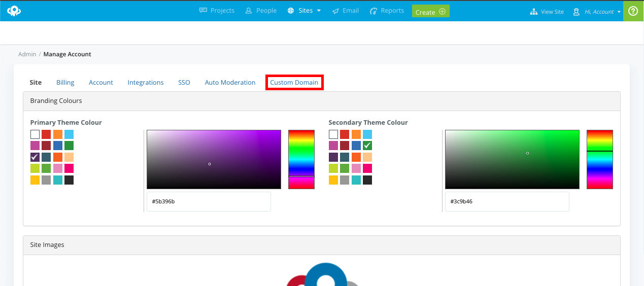The width and height of the screenshot is (644, 286).
Task: Select the turquoise swatch in Primary palette
Action: [x=58, y=180]
